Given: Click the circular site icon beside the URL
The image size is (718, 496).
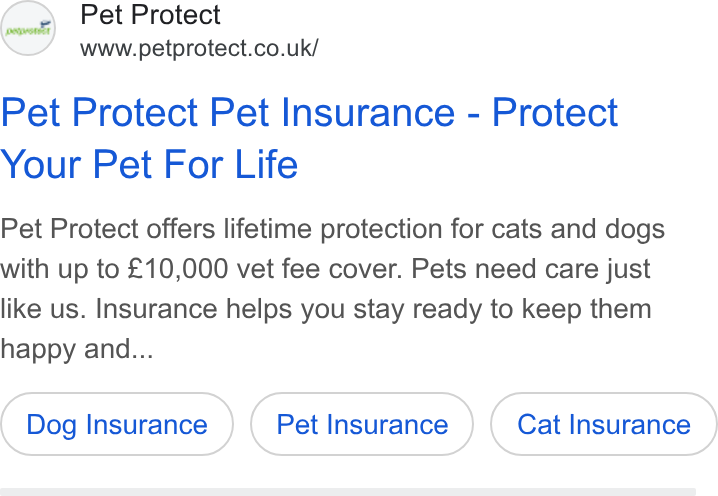Looking at the screenshot, I should 27,28.
